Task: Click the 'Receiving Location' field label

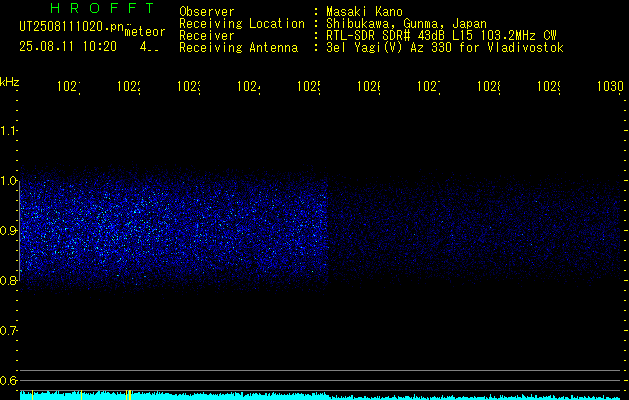Action: click(x=242, y=24)
